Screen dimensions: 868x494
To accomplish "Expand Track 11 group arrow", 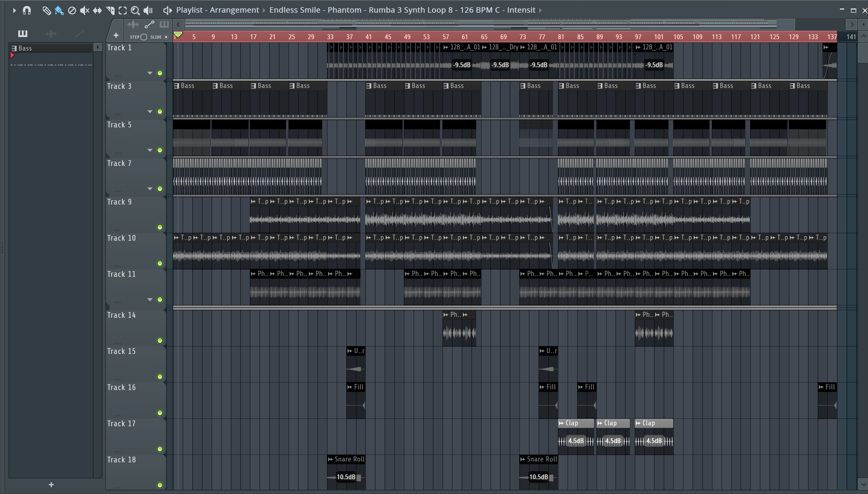I will pyautogui.click(x=150, y=300).
